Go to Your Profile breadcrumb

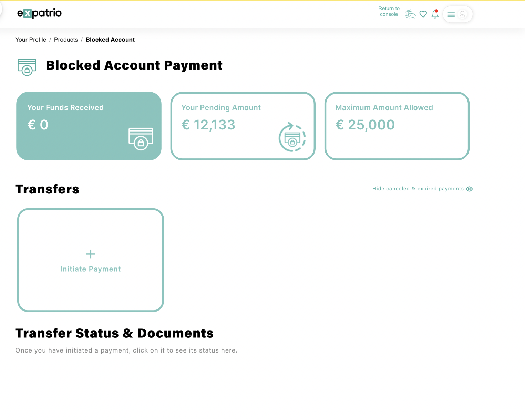[31, 40]
